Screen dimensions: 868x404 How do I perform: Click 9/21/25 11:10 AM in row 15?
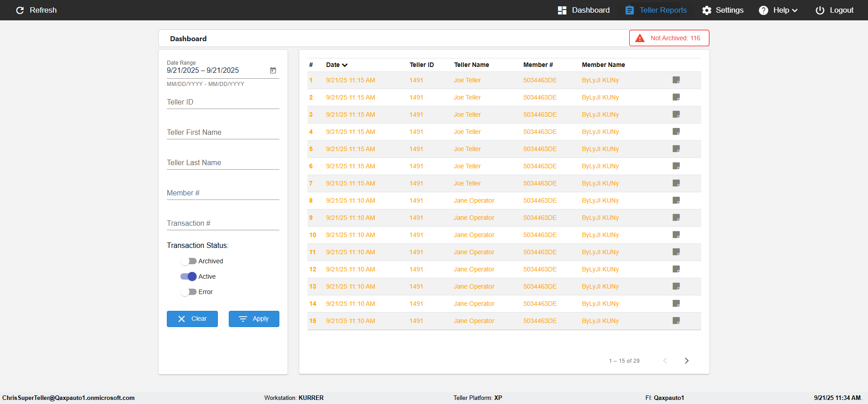point(350,321)
